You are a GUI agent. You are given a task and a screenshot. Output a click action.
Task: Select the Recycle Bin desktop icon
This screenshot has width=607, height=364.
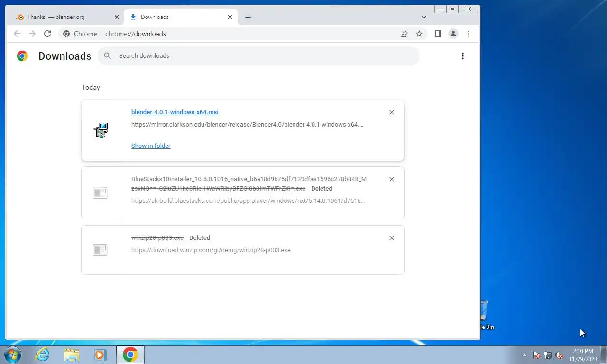pos(486,315)
